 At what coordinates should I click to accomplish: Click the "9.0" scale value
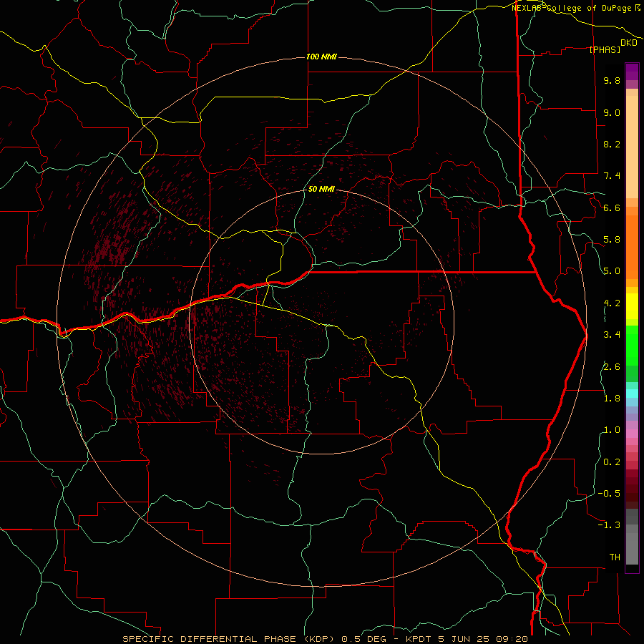(x=612, y=112)
